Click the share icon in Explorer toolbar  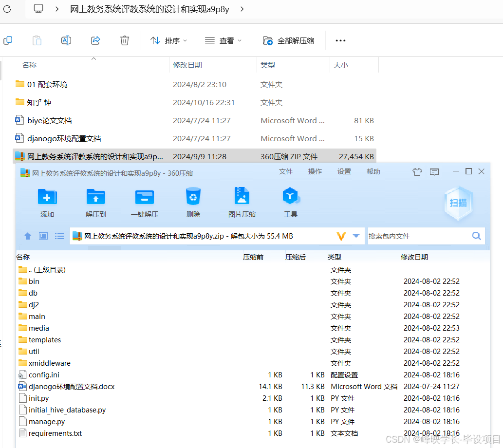(95, 40)
